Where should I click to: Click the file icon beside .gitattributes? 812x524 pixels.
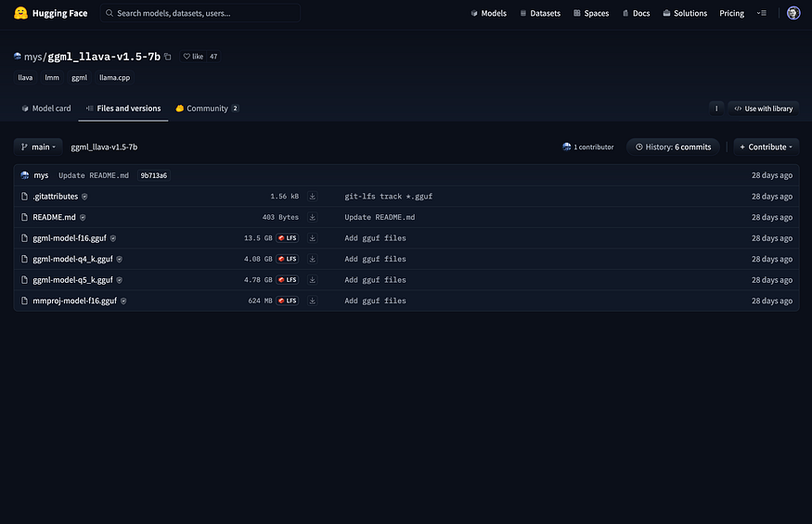click(x=24, y=197)
